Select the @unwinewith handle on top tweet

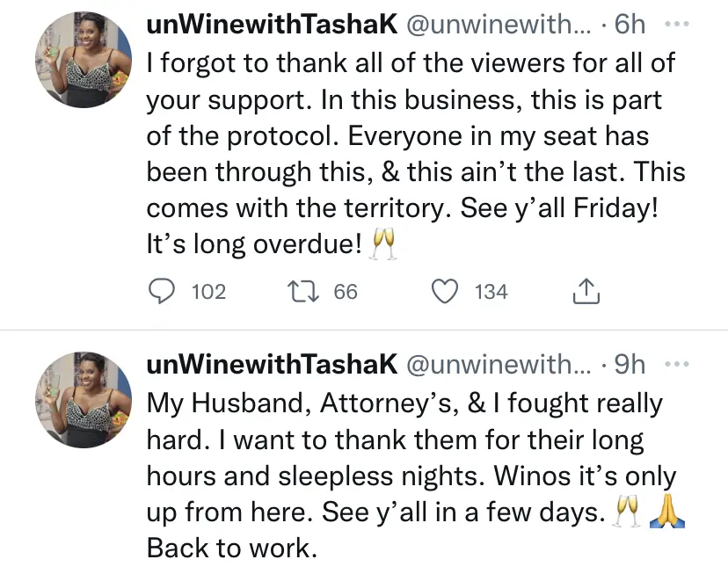(x=494, y=25)
